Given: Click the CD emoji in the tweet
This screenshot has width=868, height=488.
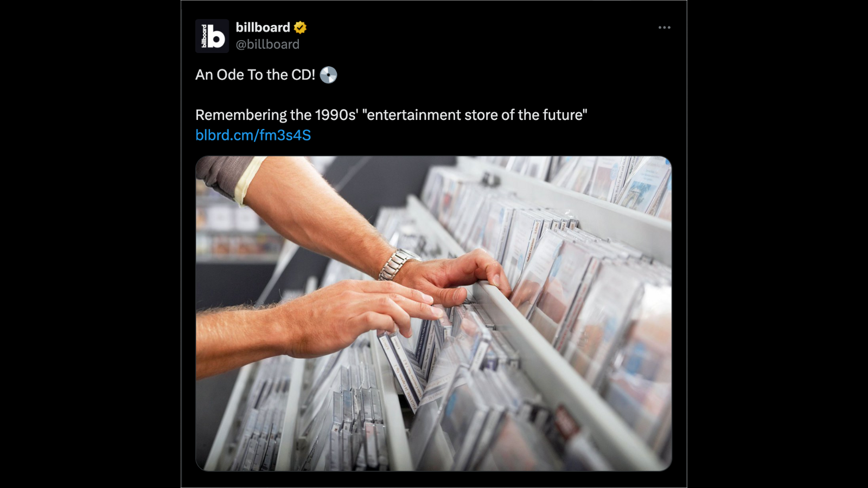Looking at the screenshot, I should pyautogui.click(x=328, y=75).
